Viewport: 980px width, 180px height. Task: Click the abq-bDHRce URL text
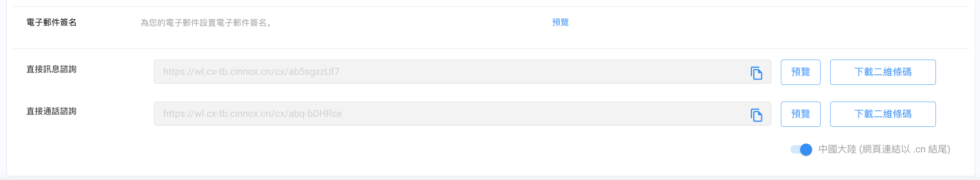tap(252, 114)
